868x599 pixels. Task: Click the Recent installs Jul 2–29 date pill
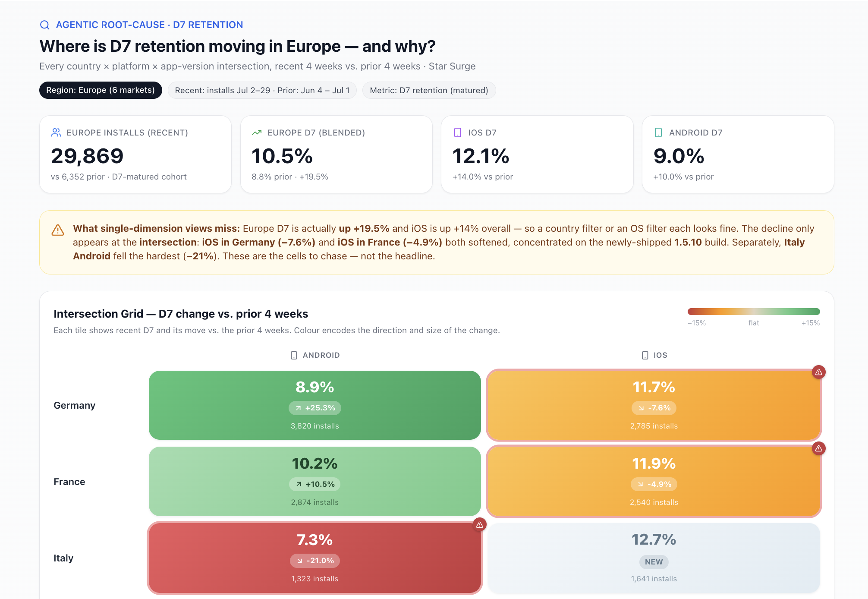click(x=262, y=90)
